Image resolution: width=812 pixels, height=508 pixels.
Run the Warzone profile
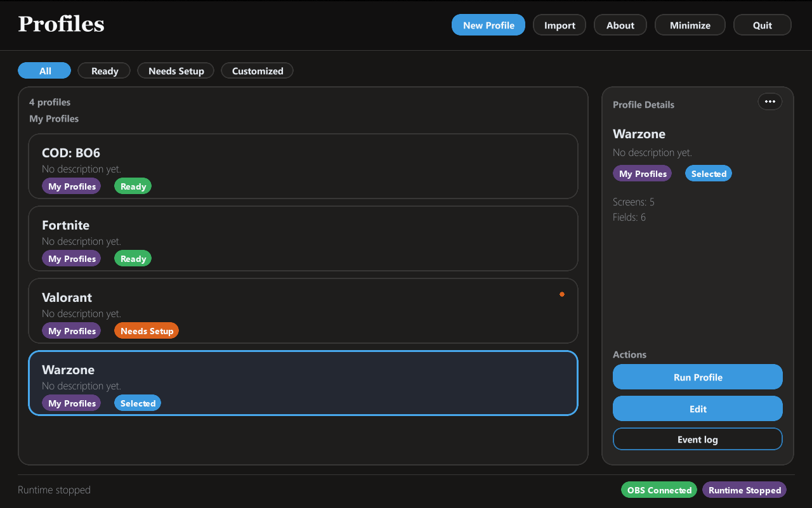(698, 377)
